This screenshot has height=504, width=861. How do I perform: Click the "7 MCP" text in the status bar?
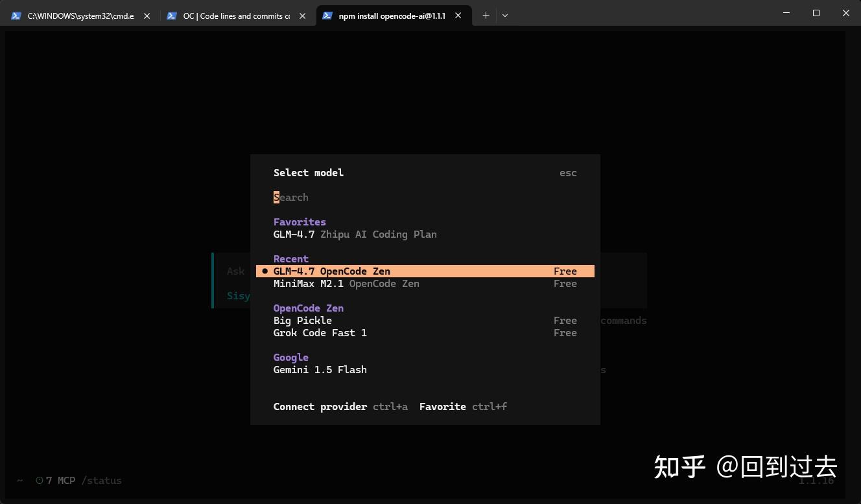tap(60, 481)
